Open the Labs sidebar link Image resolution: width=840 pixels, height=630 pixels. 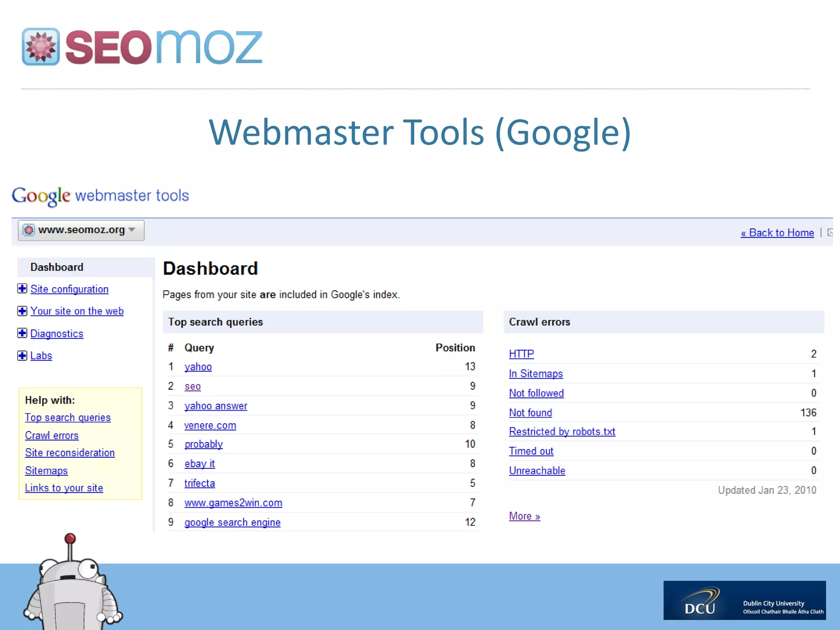41,356
